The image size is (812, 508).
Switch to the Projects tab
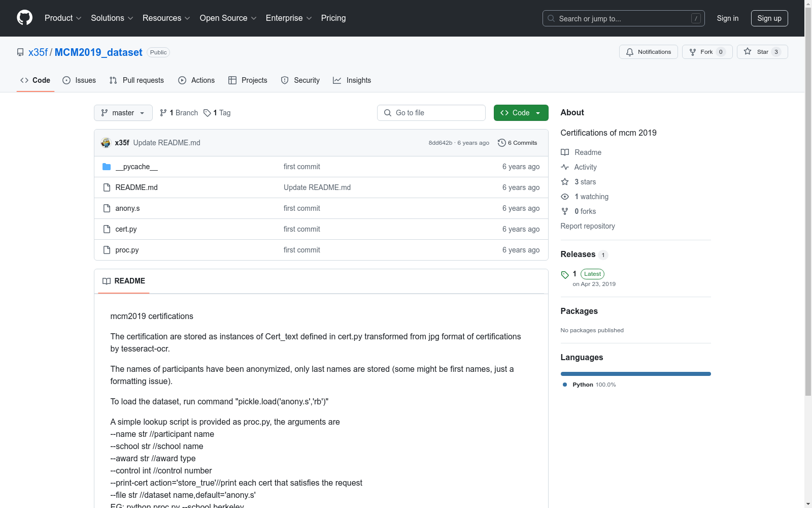(x=248, y=80)
